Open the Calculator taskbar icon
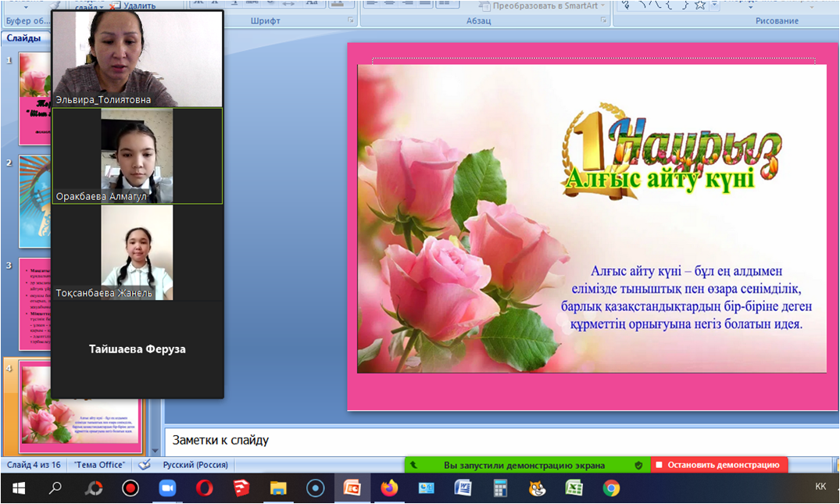The height and width of the screenshot is (504, 840). click(500, 488)
